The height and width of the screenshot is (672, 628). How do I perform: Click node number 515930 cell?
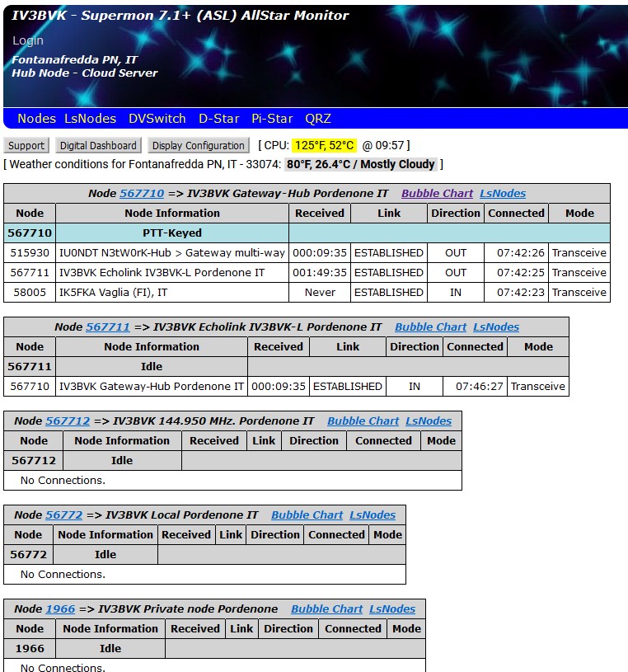[30, 253]
